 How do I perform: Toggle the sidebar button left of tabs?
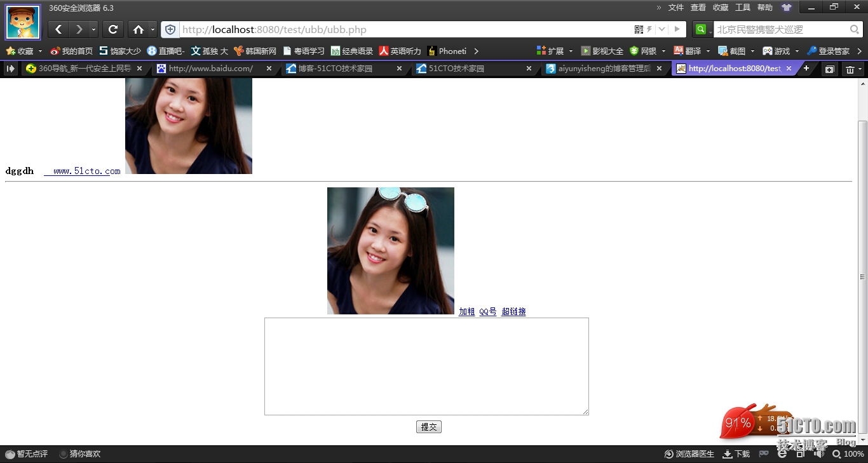pyautogui.click(x=10, y=69)
